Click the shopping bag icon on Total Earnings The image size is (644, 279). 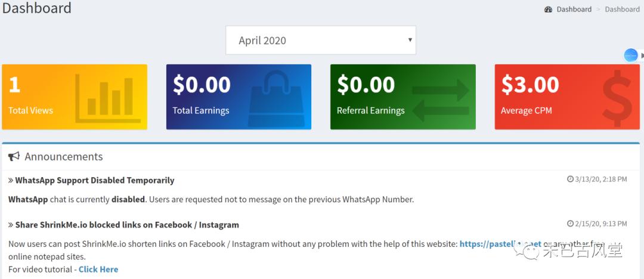(275, 97)
